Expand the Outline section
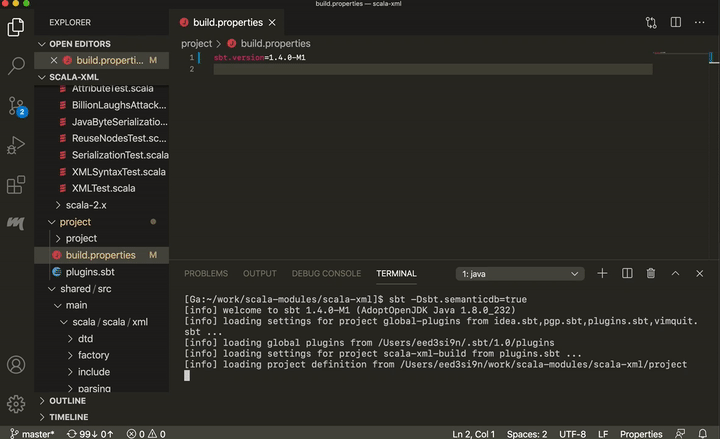This screenshot has width=720, height=439. coord(101,401)
